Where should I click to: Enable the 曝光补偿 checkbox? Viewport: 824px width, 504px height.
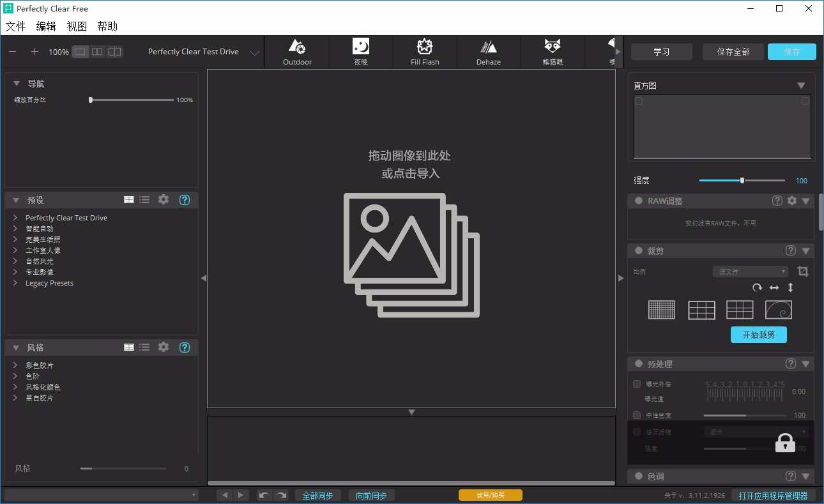tap(637, 384)
